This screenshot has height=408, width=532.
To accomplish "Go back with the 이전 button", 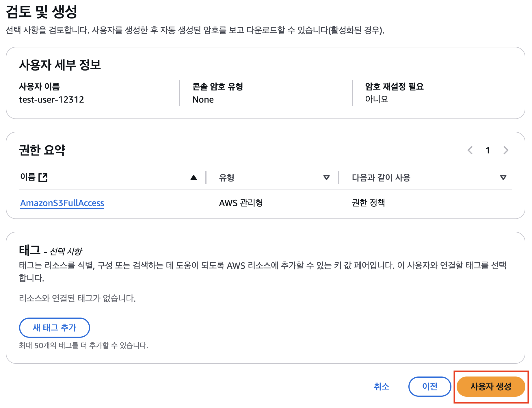I will click(x=430, y=386).
